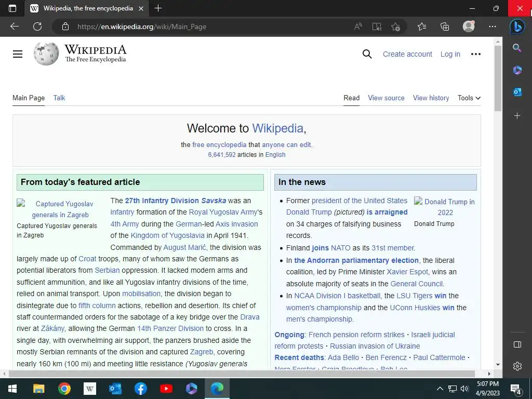The height and width of the screenshot is (399, 532).
Task: Open Ben Ferencz recent death link
Action: tap(386, 357)
